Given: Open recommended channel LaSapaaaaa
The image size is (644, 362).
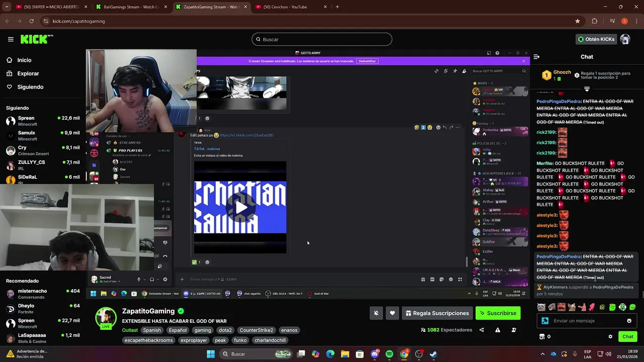Looking at the screenshot, I should tap(43, 338).
